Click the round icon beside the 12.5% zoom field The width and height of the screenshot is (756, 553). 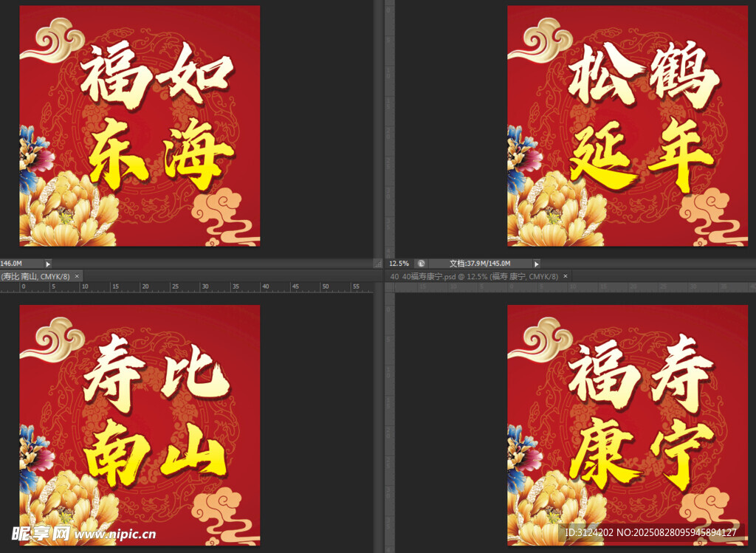420,264
